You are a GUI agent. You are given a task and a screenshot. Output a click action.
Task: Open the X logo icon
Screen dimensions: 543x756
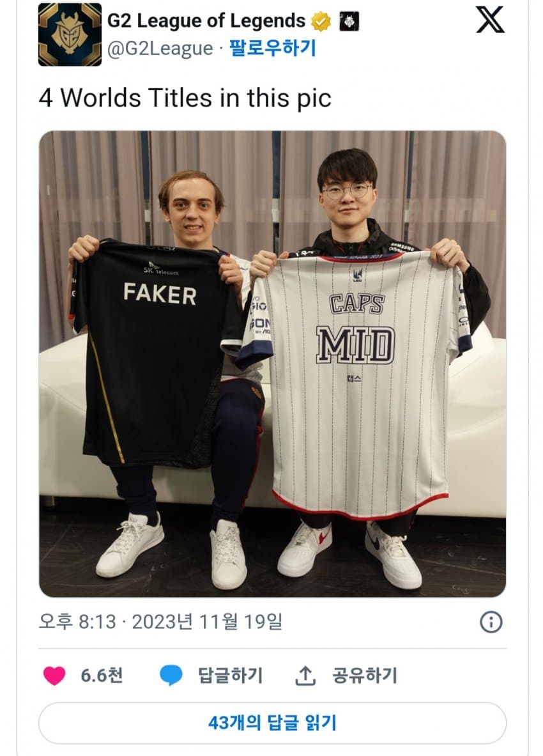pyautogui.click(x=490, y=20)
